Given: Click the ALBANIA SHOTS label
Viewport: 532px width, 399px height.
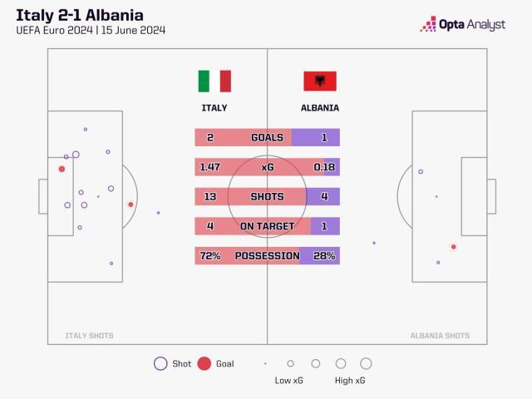Looking at the screenshot, I should coord(440,336).
